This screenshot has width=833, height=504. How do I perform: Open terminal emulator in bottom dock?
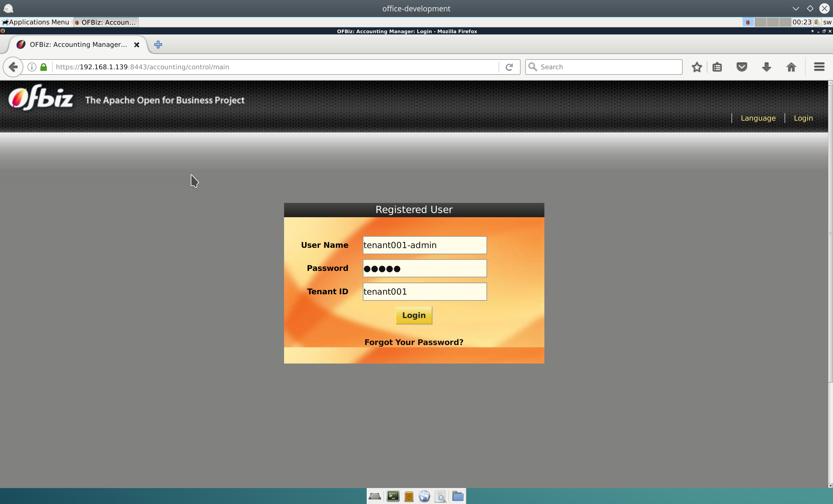coord(393,496)
